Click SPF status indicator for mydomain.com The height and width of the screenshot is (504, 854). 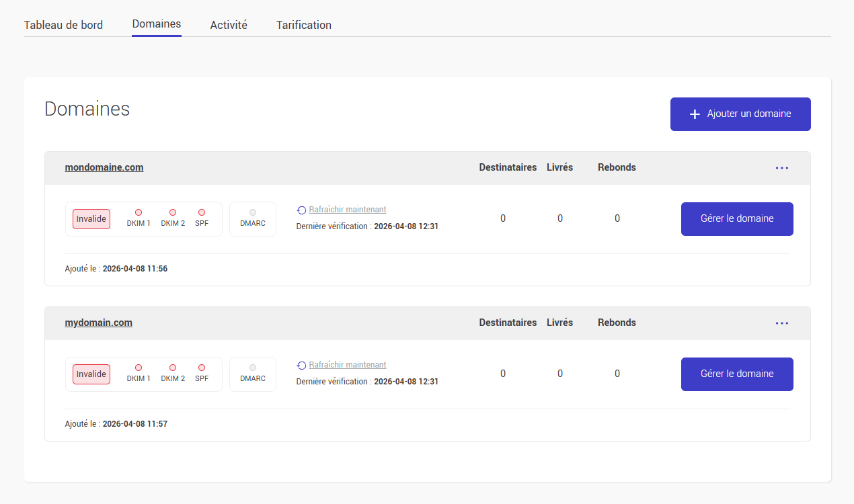pyautogui.click(x=202, y=368)
